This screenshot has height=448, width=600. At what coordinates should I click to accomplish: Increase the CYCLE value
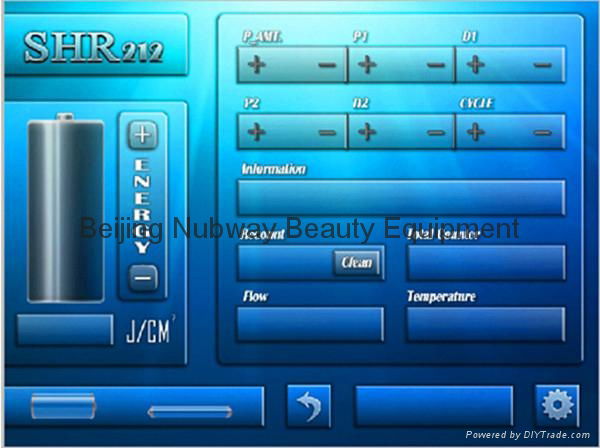[476, 132]
